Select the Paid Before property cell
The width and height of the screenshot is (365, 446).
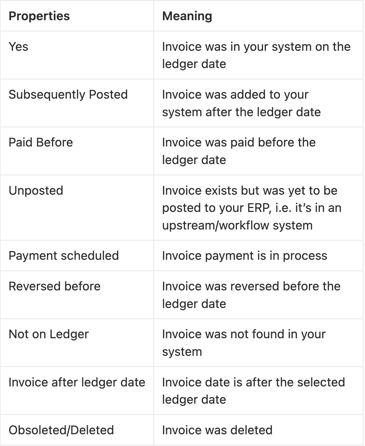point(77,151)
